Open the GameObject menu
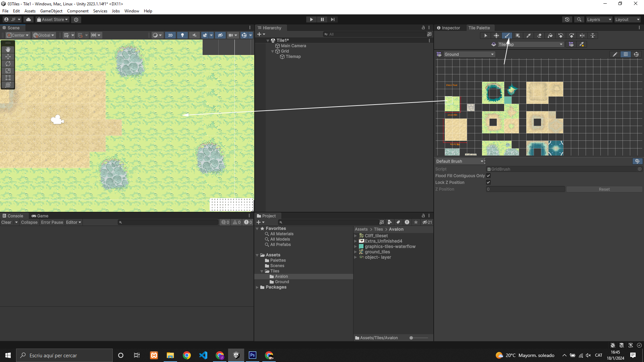The width and height of the screenshot is (644, 362). [x=51, y=11]
